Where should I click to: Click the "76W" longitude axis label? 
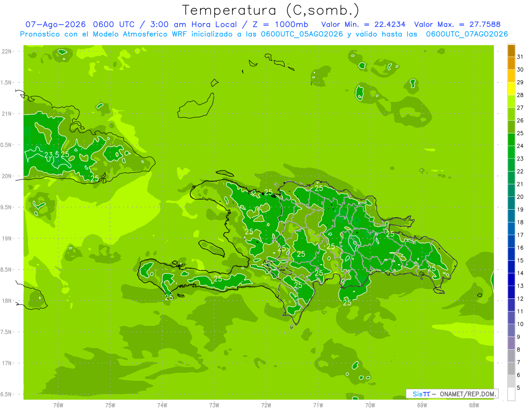(58, 405)
